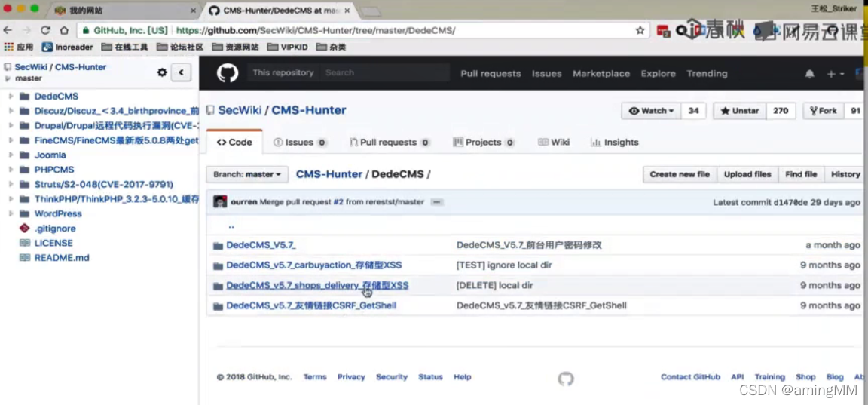Open the 杂类 bookmarks folder
868x405 pixels.
331,47
